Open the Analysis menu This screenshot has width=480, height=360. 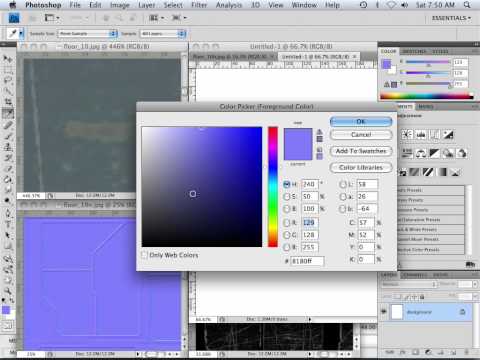[x=229, y=5]
